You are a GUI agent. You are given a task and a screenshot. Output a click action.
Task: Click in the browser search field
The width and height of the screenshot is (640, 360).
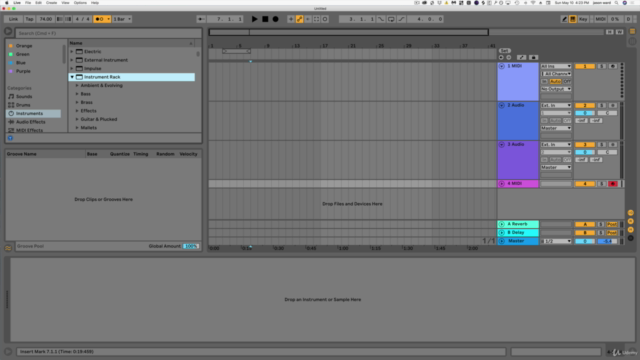109,33
